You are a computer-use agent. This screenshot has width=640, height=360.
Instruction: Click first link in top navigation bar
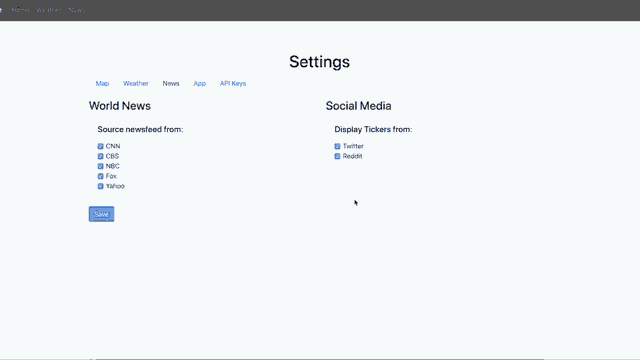20,10
